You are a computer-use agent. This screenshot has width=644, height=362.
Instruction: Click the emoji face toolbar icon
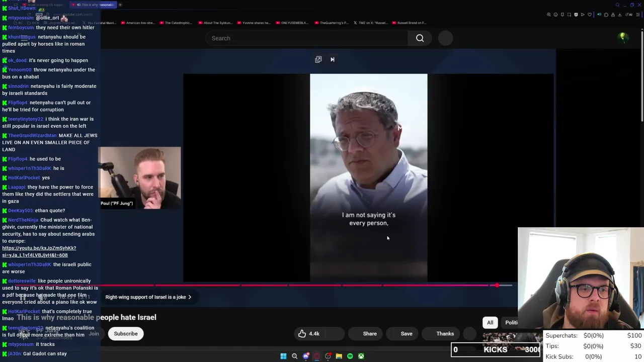tap(555, 15)
